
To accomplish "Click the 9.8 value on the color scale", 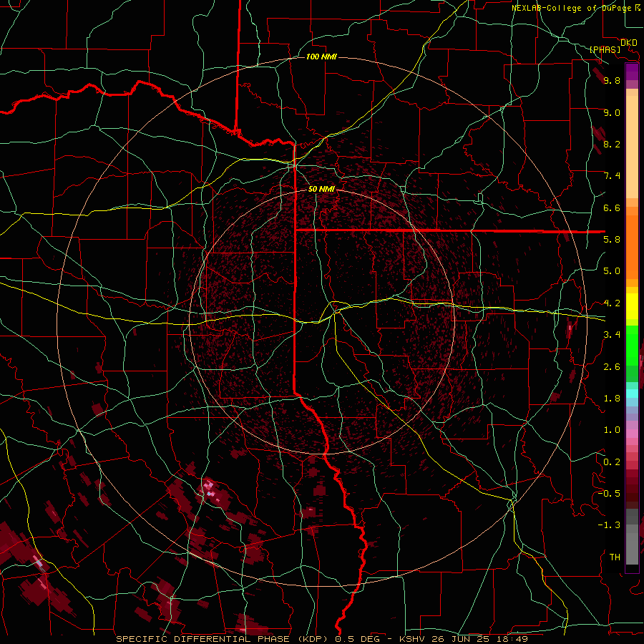I will pyautogui.click(x=612, y=80).
